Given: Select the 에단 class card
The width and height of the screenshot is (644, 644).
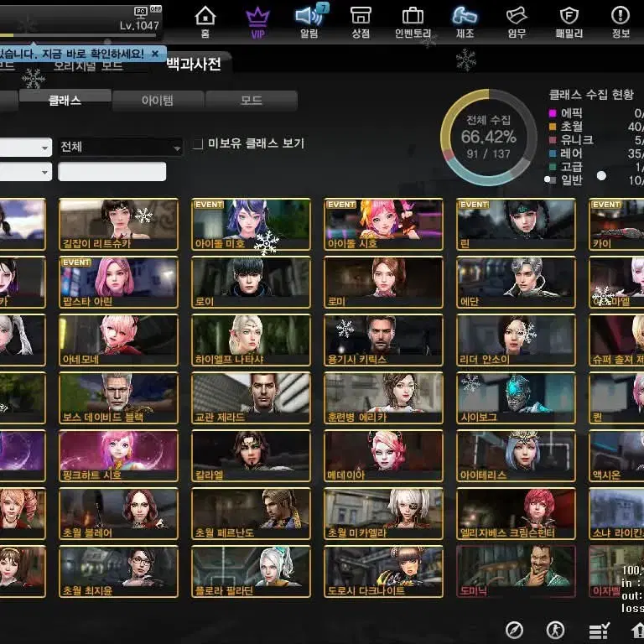Looking at the screenshot, I should coord(516,282).
